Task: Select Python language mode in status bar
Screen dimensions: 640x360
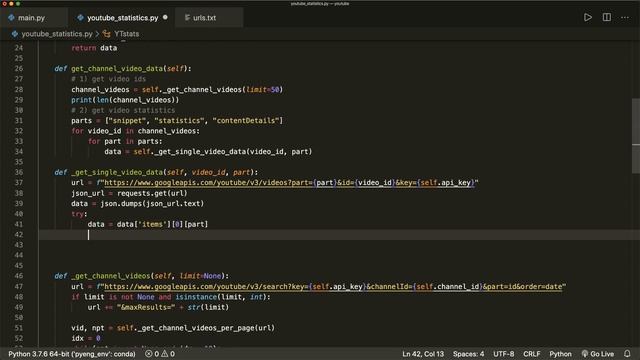Action: point(560,354)
